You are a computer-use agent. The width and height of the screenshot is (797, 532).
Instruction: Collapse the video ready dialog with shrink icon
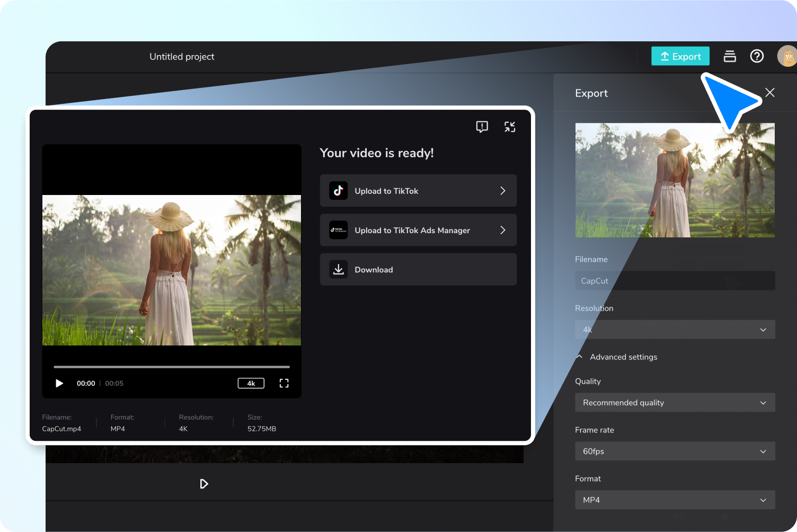tap(510, 127)
